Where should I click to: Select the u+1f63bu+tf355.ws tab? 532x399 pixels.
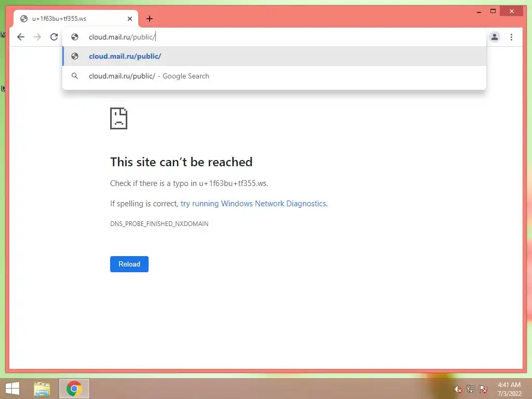(x=76, y=19)
